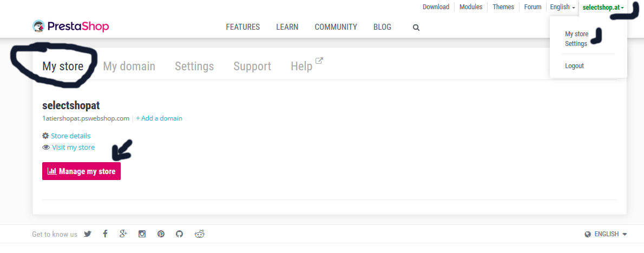Open the LEARN navigation item
The image size is (644, 253).
(287, 27)
